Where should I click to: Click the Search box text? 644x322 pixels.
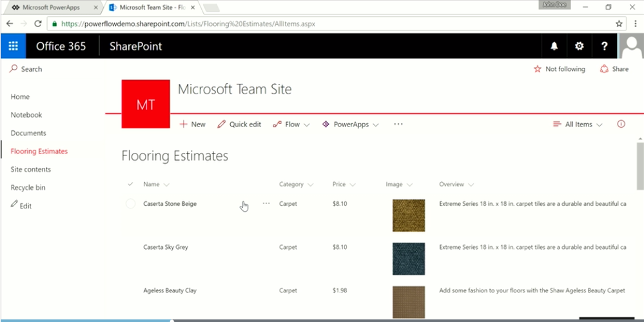(31, 69)
